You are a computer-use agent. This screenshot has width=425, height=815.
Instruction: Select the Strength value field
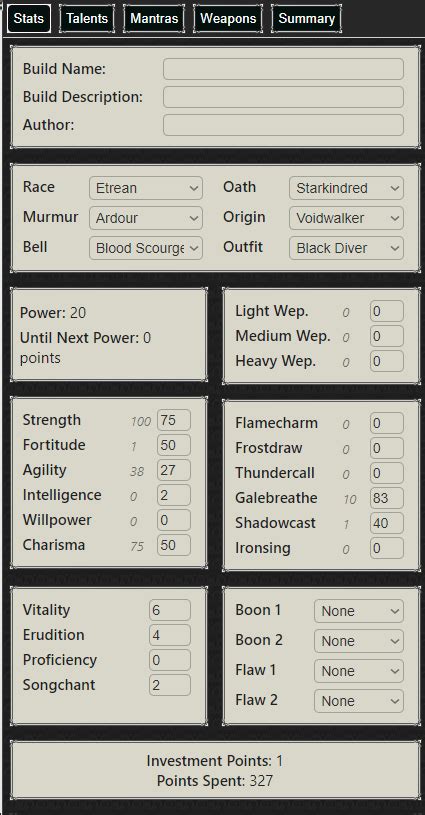pyautogui.click(x=174, y=420)
